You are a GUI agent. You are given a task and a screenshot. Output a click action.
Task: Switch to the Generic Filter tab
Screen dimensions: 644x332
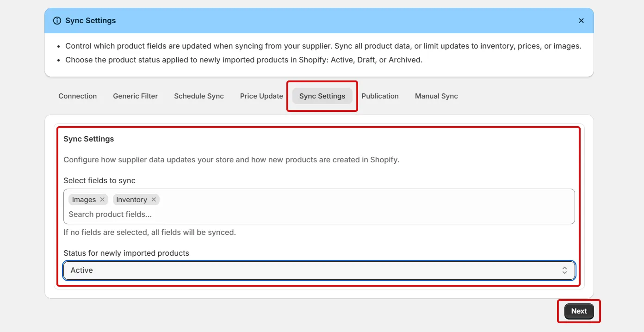(136, 96)
